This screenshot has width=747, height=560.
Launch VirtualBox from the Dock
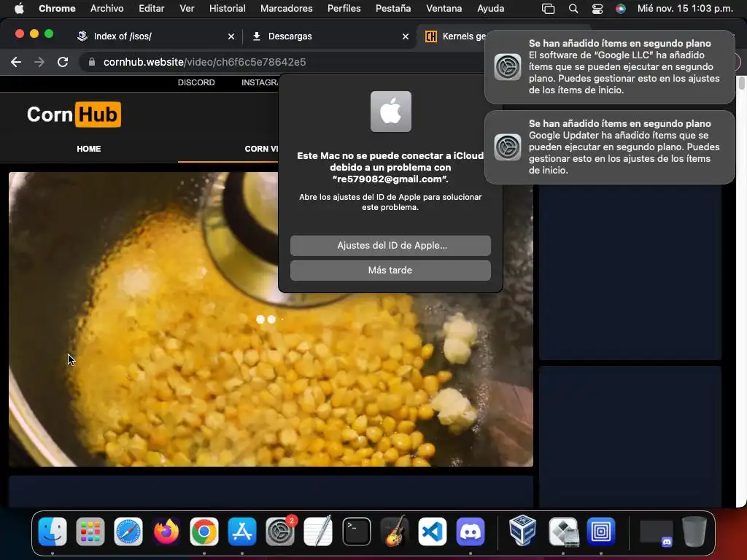pos(522,532)
